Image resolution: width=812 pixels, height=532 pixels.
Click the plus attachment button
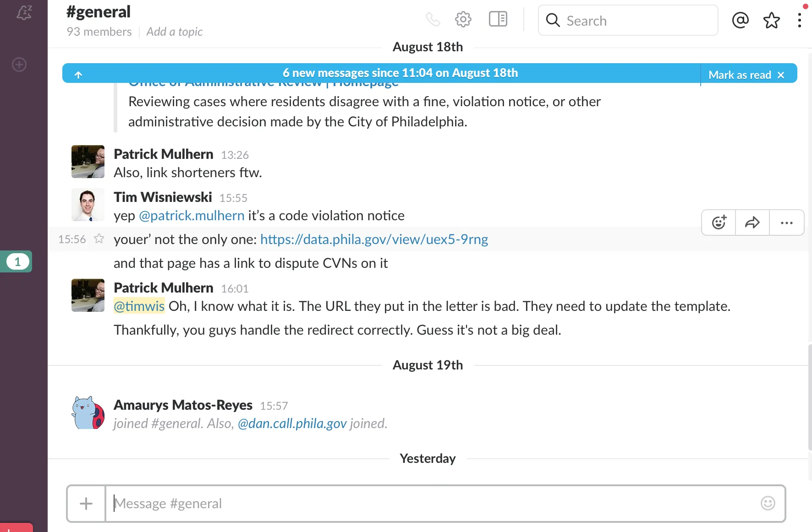pos(86,504)
